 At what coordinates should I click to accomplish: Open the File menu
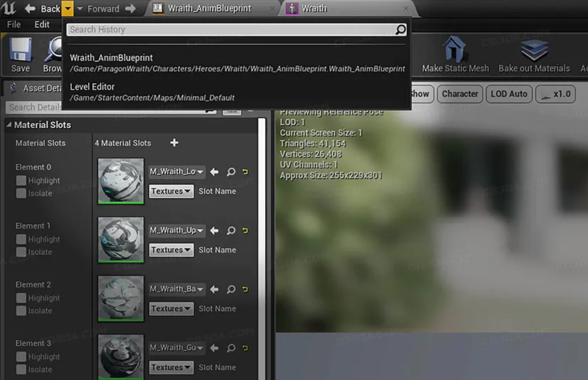(14, 24)
